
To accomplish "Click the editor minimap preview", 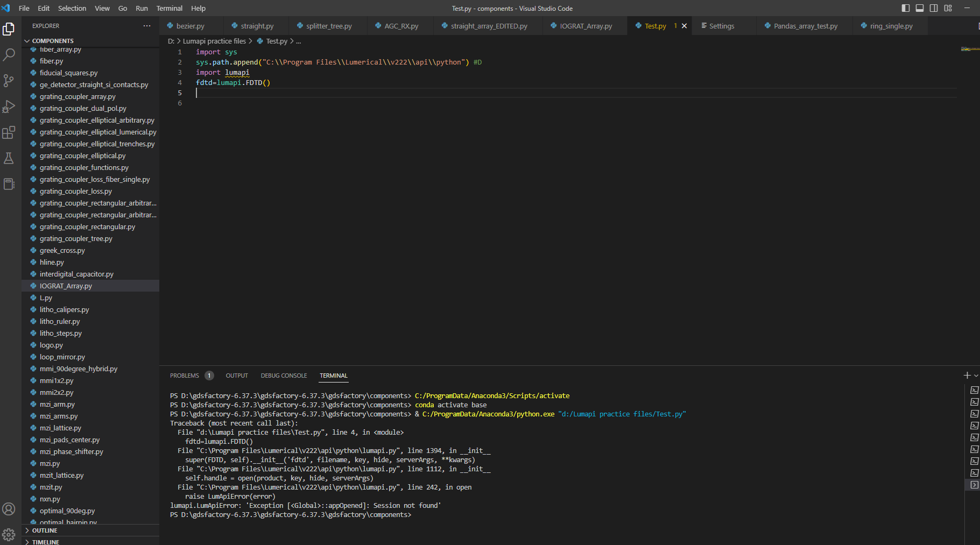I will [x=970, y=49].
